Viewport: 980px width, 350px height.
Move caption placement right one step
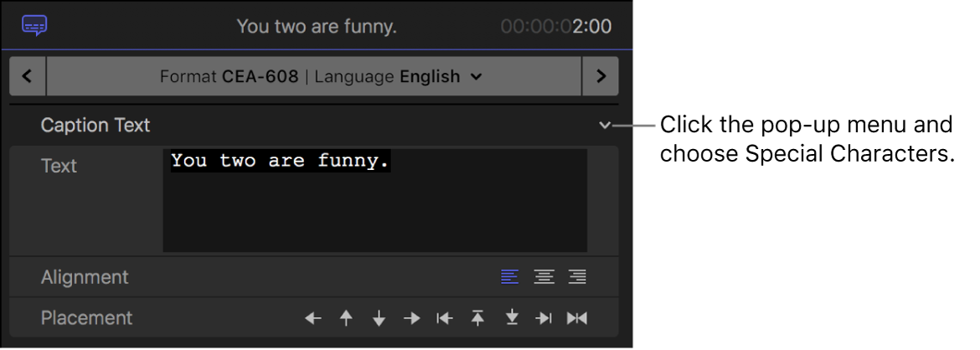coord(411,318)
